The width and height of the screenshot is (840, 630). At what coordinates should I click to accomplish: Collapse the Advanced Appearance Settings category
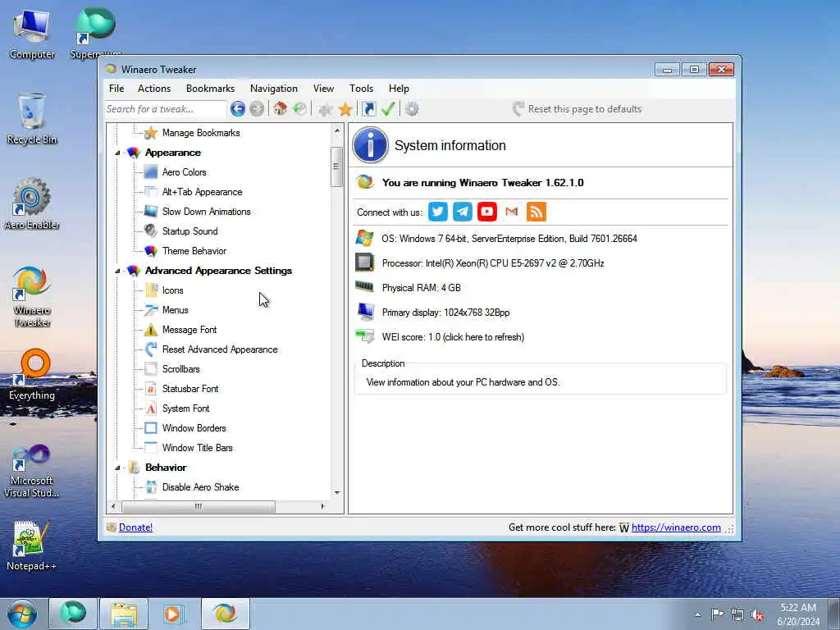[x=117, y=271]
